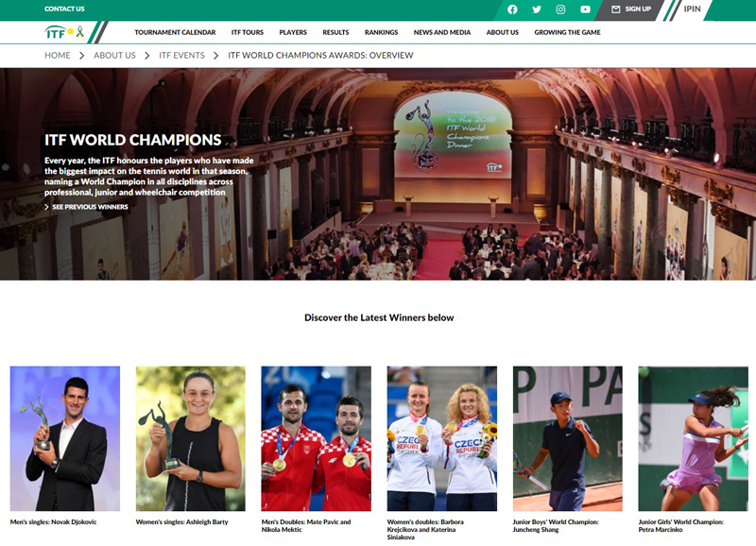Open the About Us menu item
Screen dimensions: 756x546
click(503, 32)
